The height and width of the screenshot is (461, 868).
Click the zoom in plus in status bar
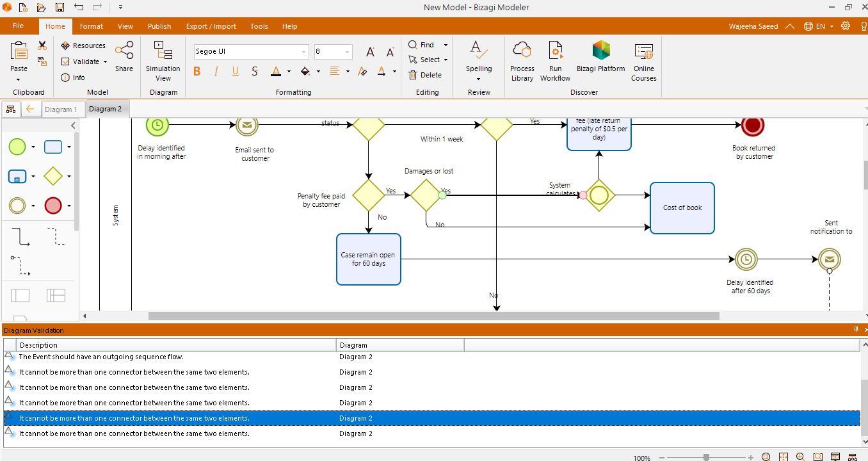coord(751,457)
